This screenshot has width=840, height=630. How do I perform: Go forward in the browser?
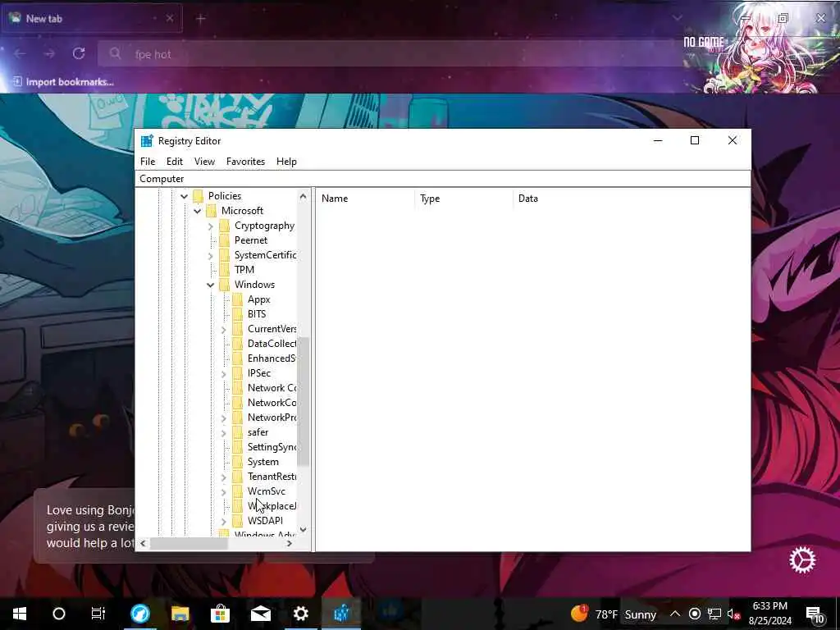point(49,53)
